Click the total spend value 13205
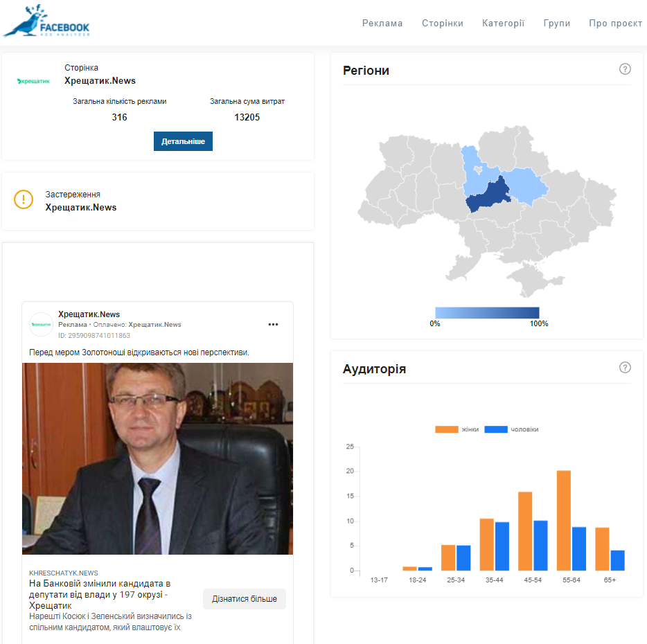This screenshot has width=647, height=644. point(247,117)
